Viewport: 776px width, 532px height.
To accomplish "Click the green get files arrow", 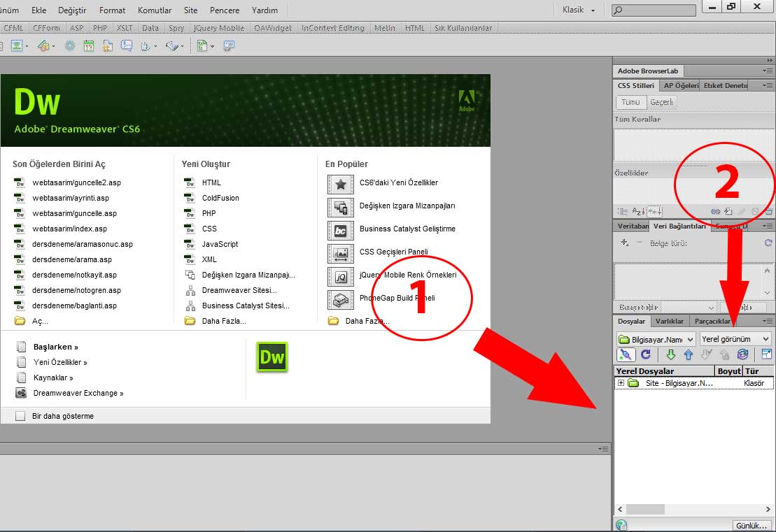I will tap(671, 354).
